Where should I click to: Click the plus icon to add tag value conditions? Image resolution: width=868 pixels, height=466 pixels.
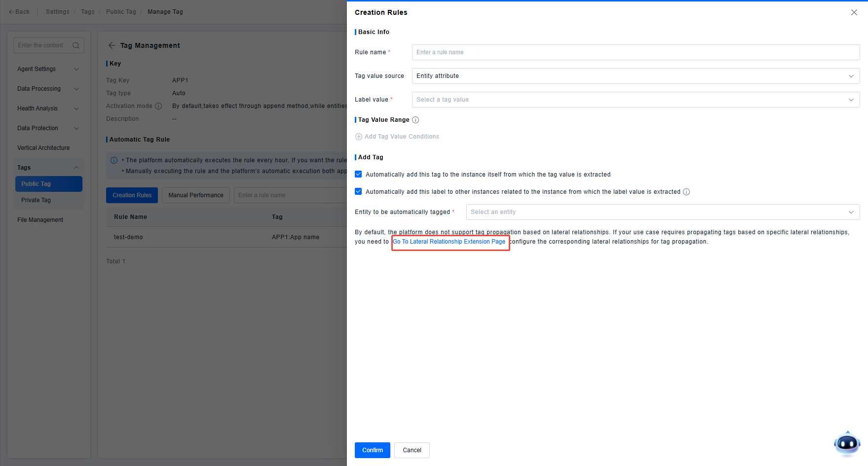[359, 137]
